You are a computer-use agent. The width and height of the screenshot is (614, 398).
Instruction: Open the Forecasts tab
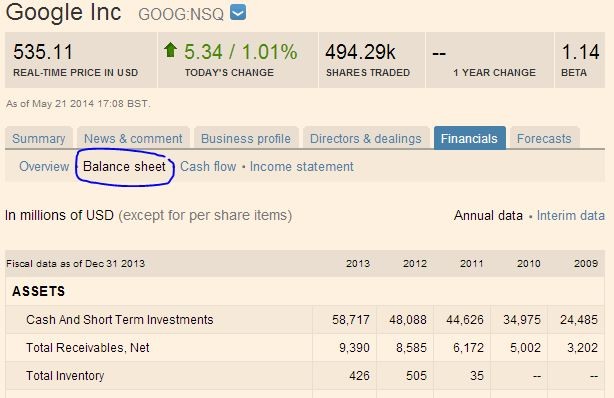pyautogui.click(x=544, y=138)
